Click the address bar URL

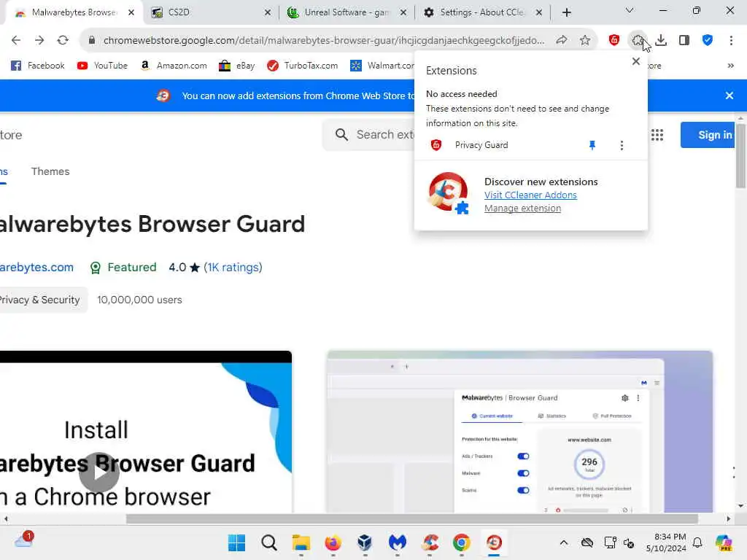click(x=323, y=41)
